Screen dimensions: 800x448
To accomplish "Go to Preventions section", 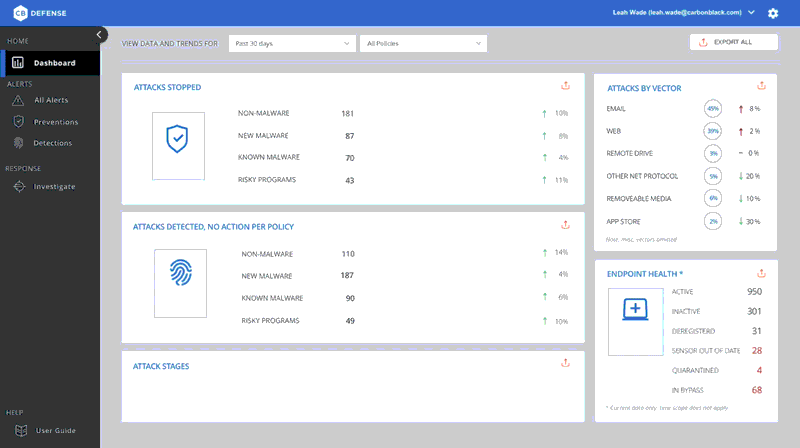I will (55, 122).
